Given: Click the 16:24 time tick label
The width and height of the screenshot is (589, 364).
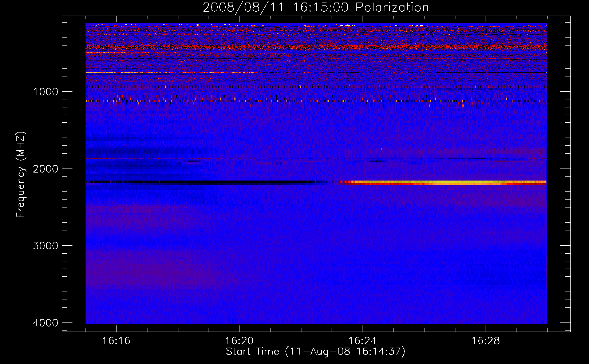Looking at the screenshot, I should pos(363,341).
